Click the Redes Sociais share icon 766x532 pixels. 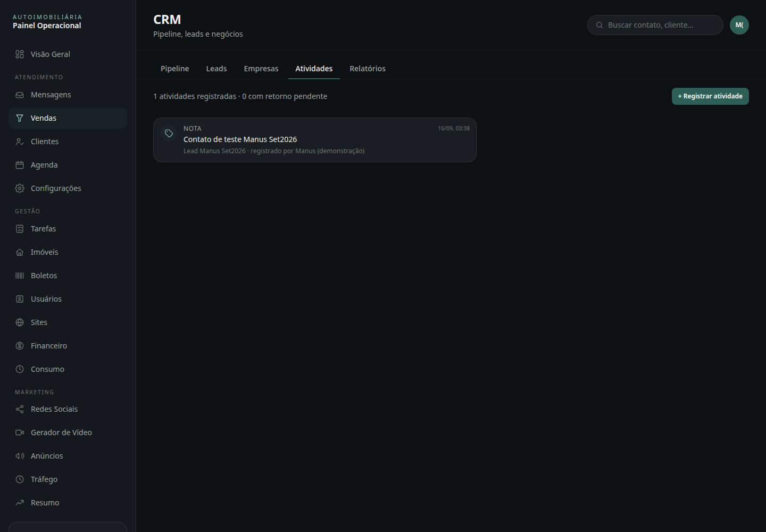click(x=20, y=409)
